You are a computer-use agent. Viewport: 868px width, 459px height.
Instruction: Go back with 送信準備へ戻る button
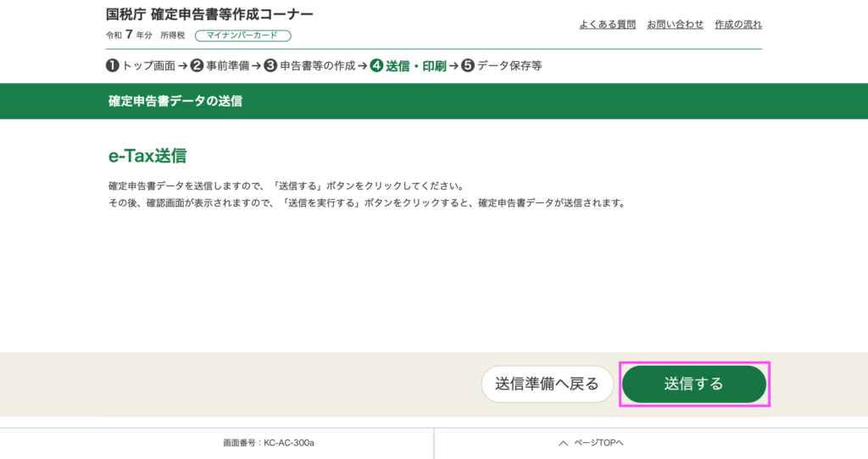[x=547, y=384]
